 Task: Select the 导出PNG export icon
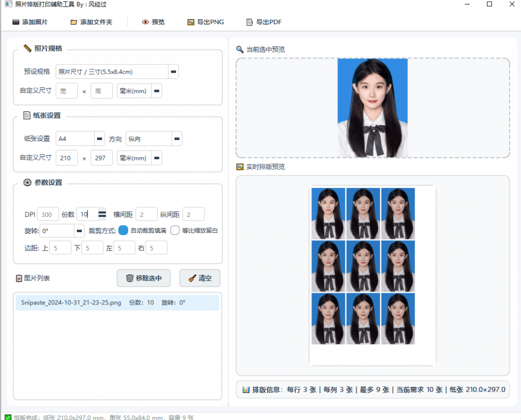click(x=190, y=22)
